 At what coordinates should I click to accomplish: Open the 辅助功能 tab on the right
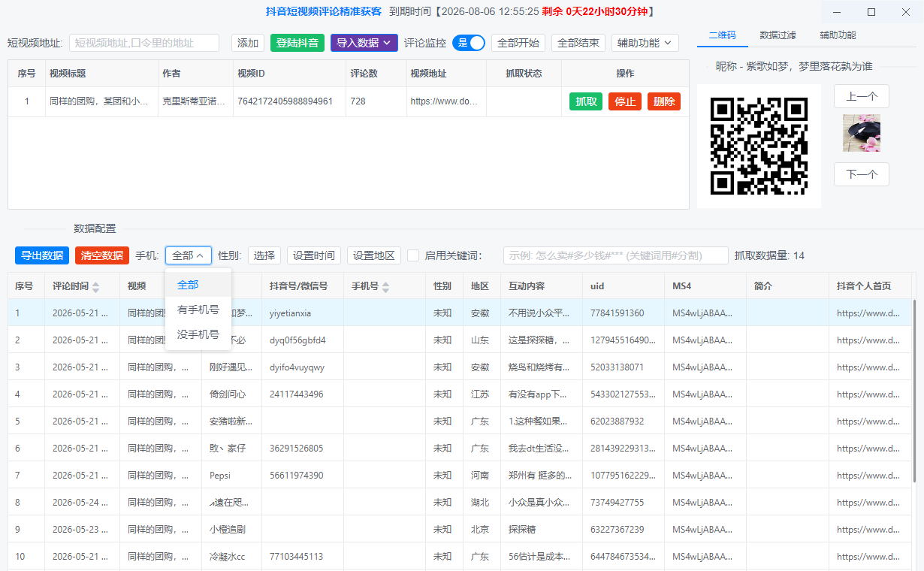(838, 35)
